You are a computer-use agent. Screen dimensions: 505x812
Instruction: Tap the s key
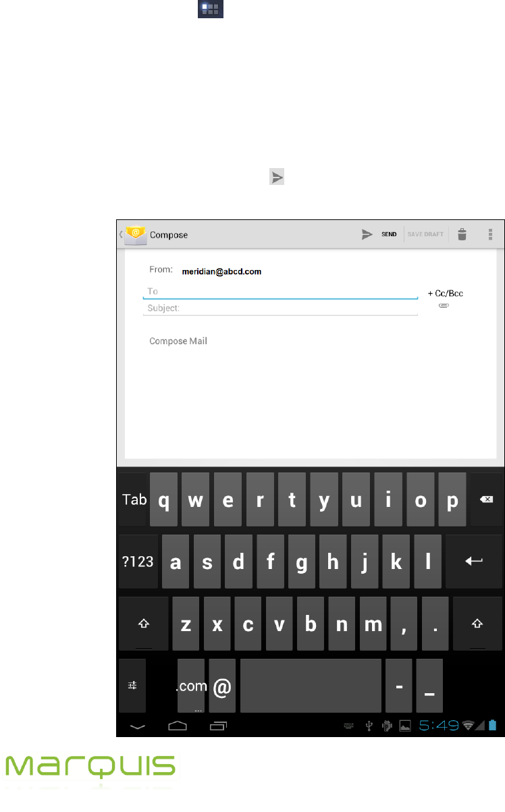pyautogui.click(x=207, y=562)
